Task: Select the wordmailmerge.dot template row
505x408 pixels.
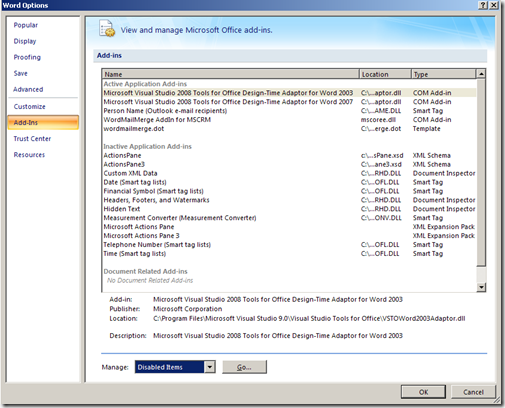Action: tap(289, 129)
